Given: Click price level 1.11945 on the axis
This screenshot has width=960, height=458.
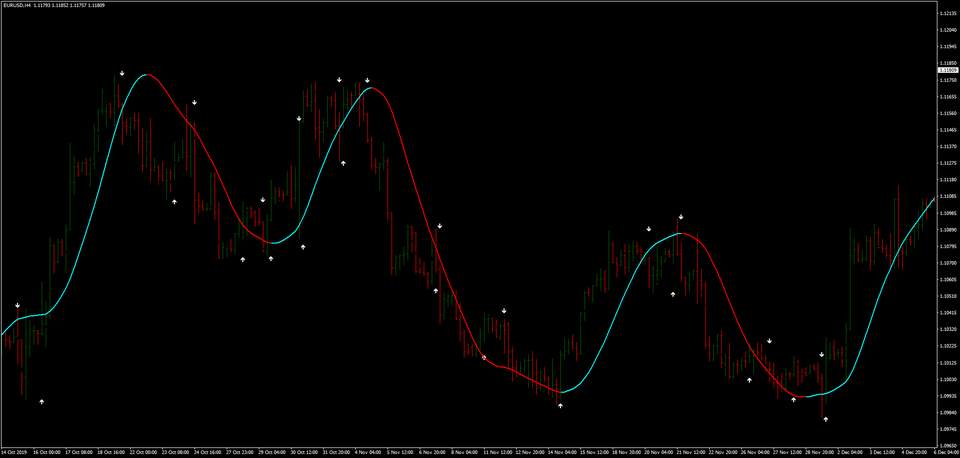Looking at the screenshot, I should [948, 46].
